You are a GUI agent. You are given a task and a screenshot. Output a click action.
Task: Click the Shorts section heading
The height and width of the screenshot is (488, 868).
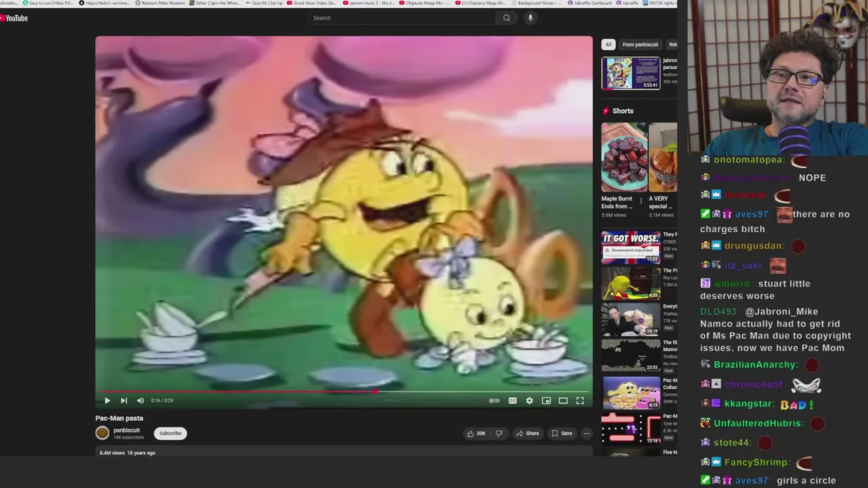(623, 110)
